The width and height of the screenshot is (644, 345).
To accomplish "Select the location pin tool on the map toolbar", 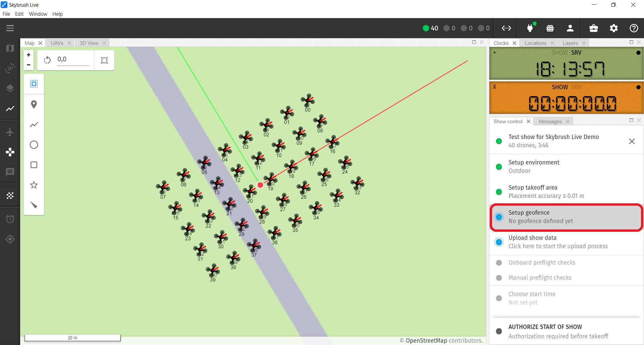I will click(34, 105).
